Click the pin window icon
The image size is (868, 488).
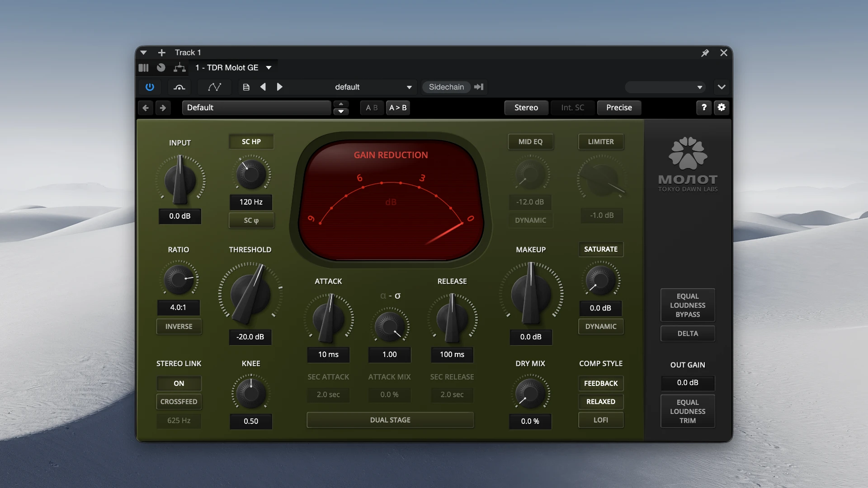click(x=705, y=53)
